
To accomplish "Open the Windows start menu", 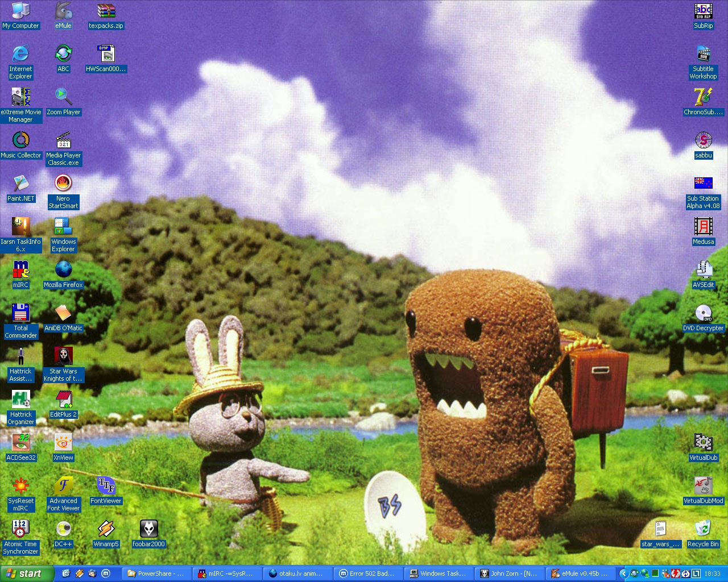I will pyautogui.click(x=27, y=573).
